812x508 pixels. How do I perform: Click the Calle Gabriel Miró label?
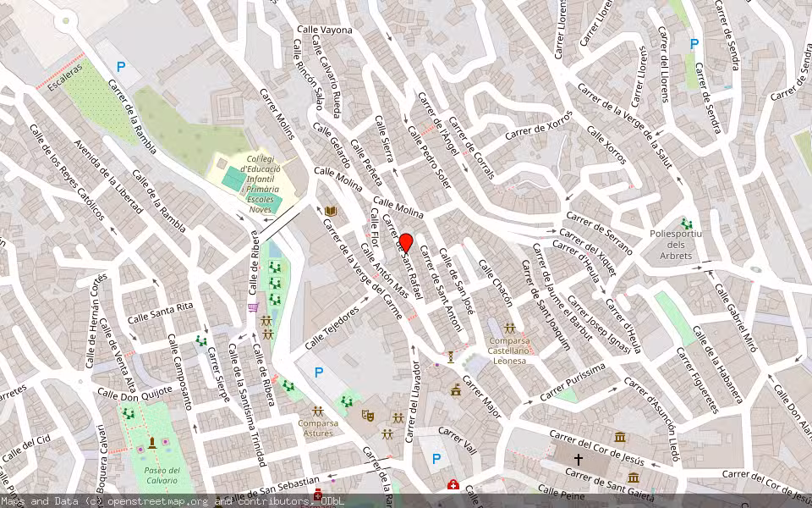coord(735,317)
